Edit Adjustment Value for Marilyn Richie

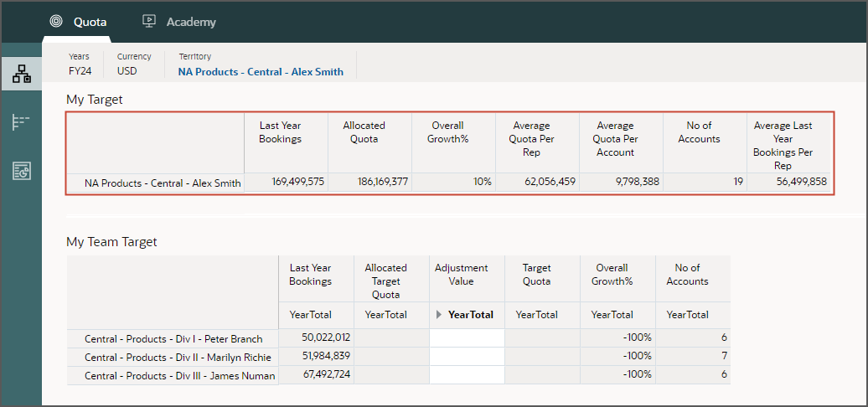pos(468,357)
